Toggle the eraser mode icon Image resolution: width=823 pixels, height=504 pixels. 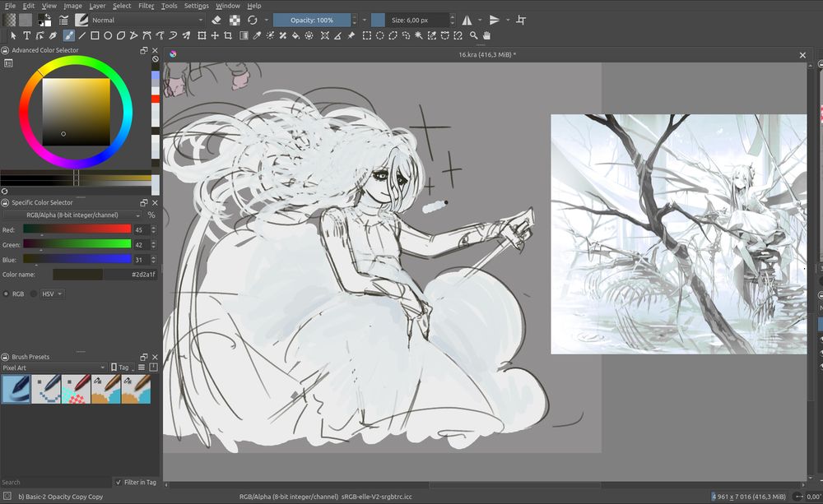(216, 20)
